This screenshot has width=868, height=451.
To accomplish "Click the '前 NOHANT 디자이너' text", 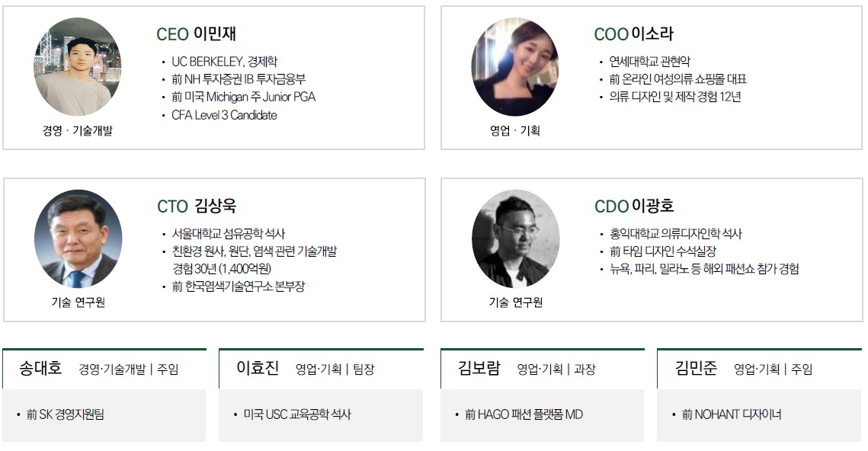I will (x=732, y=414).
